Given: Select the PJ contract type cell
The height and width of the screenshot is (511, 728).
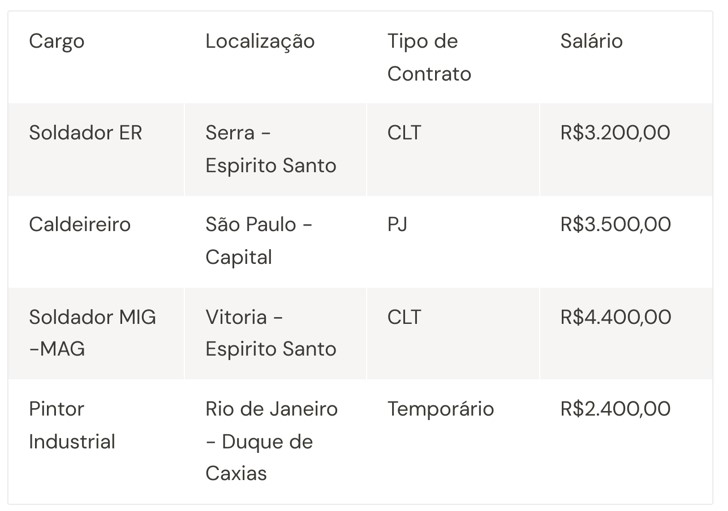Looking at the screenshot, I should [x=397, y=225].
